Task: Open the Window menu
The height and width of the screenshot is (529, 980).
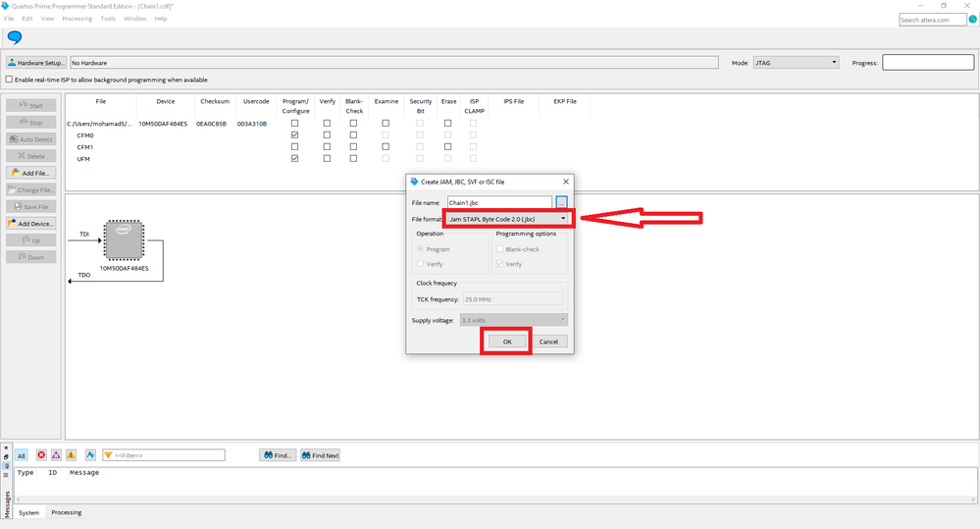Action: tap(135, 19)
